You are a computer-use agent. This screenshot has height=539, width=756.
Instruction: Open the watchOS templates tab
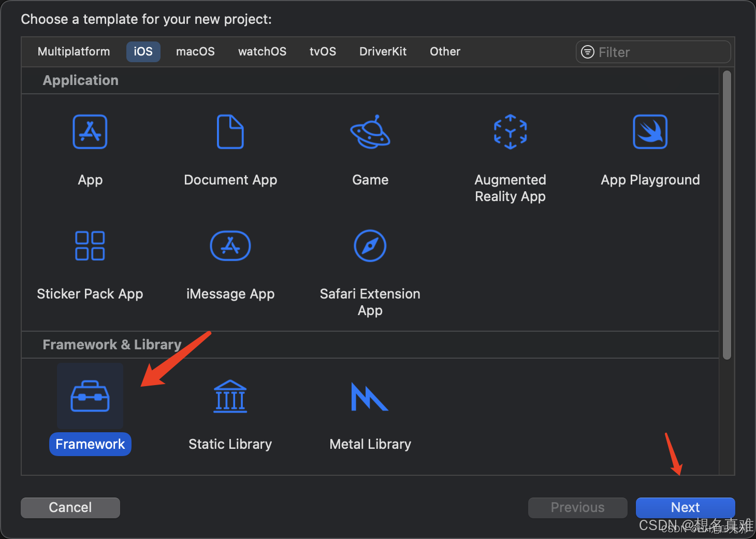pos(262,51)
